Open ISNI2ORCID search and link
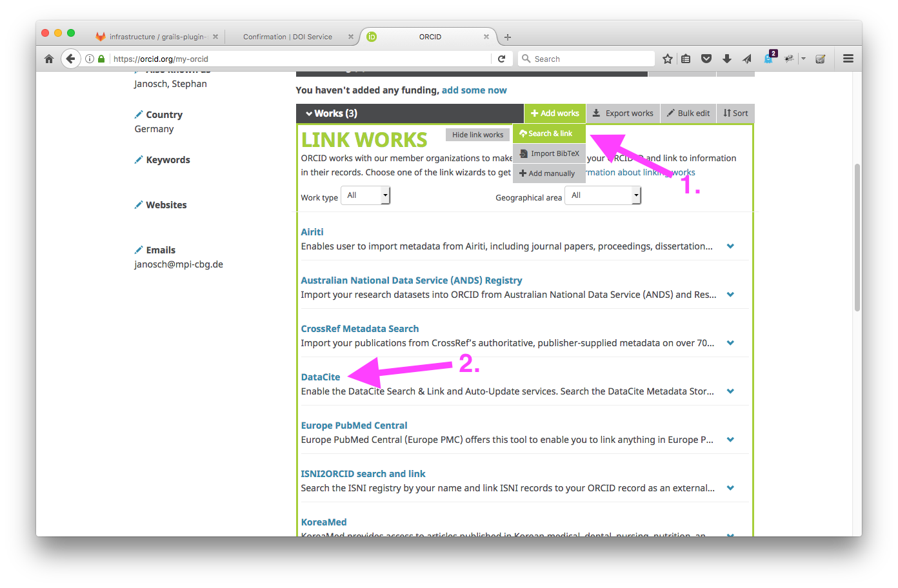 click(x=363, y=474)
